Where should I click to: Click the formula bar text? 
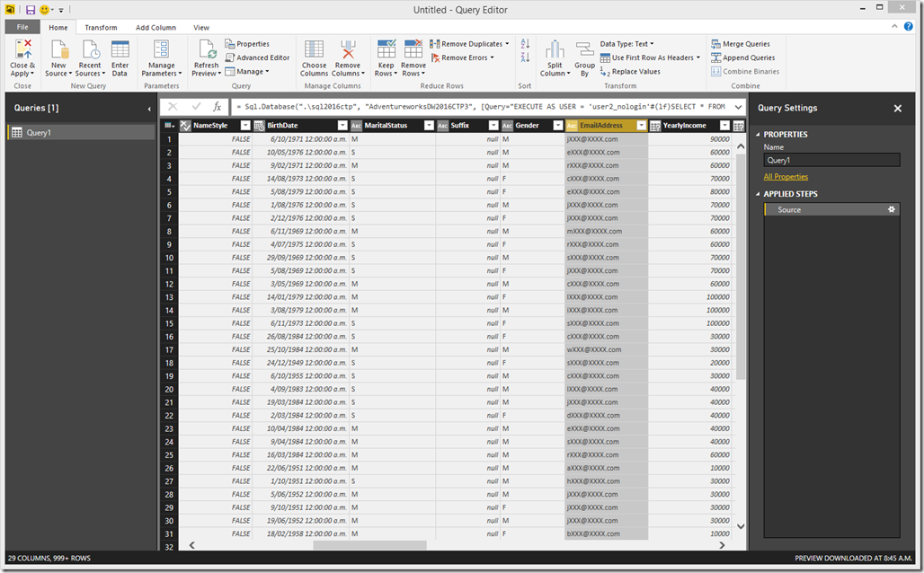tap(480, 107)
